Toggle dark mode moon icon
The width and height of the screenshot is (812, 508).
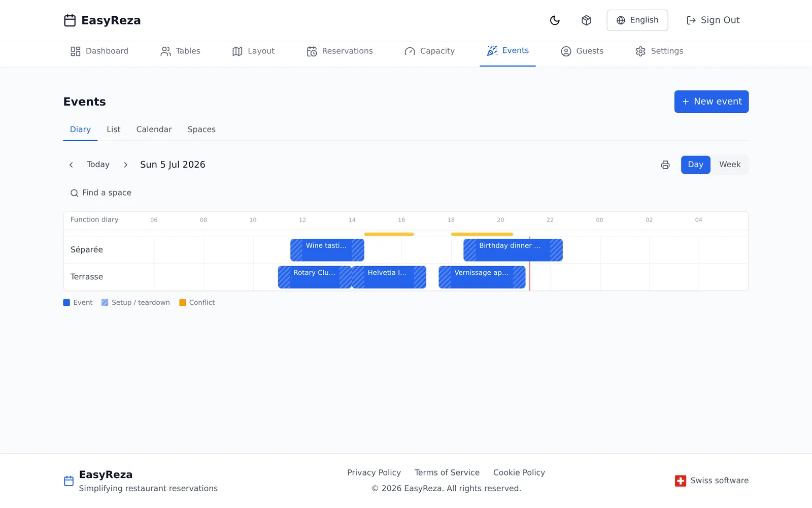(x=555, y=20)
